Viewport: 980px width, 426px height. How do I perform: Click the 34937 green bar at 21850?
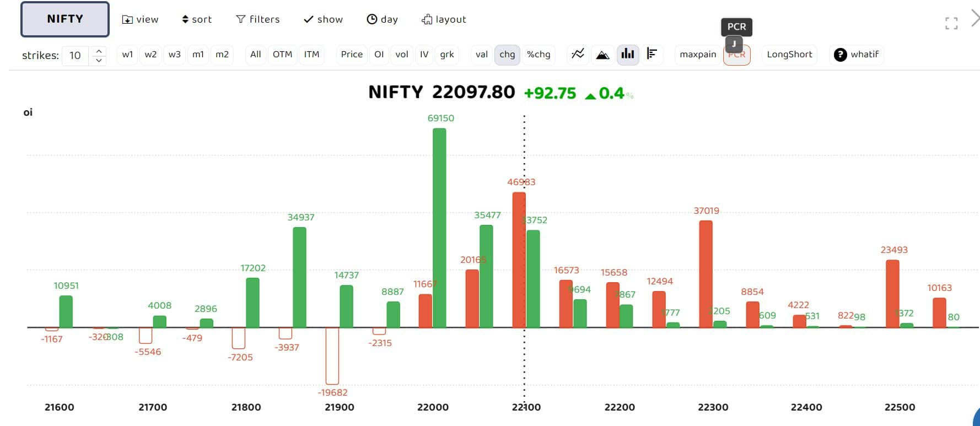tap(299, 278)
